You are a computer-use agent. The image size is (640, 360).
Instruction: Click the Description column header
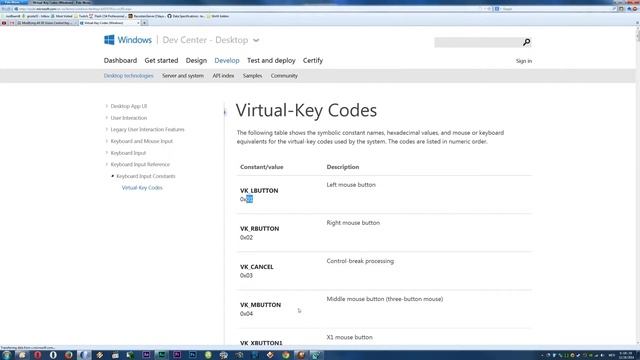coord(343,167)
